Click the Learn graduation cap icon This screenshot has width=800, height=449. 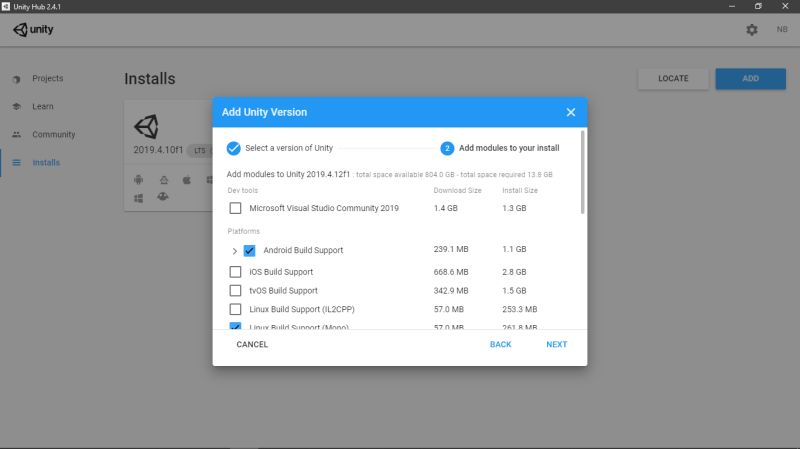[x=16, y=107]
